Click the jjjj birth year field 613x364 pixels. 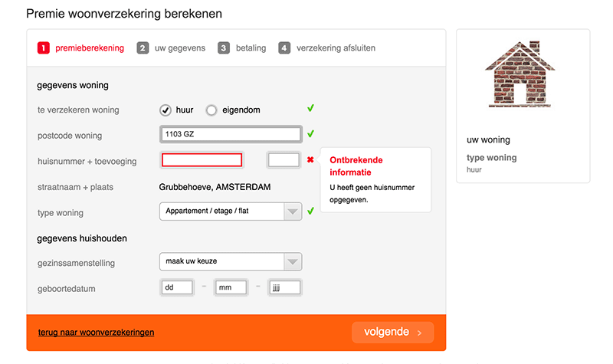284,287
